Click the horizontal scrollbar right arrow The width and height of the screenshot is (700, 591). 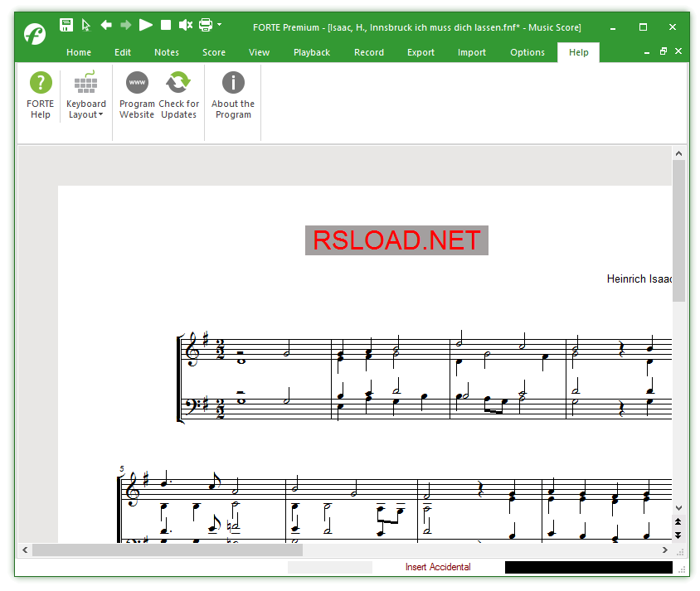pyautogui.click(x=664, y=550)
